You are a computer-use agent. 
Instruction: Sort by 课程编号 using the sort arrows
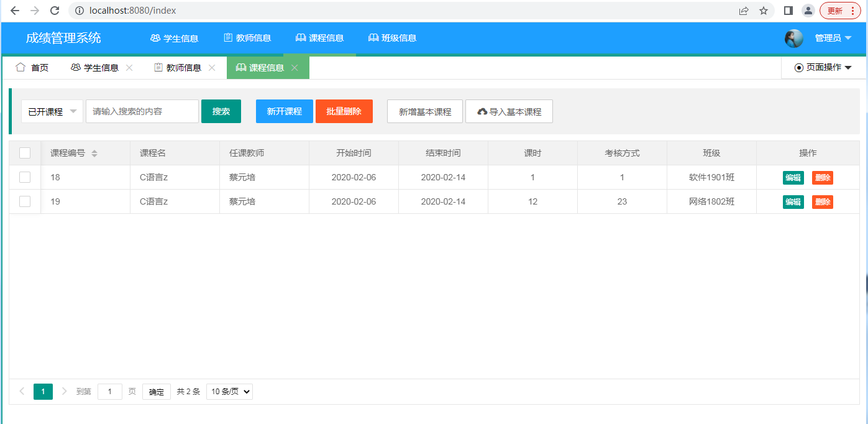(x=94, y=153)
